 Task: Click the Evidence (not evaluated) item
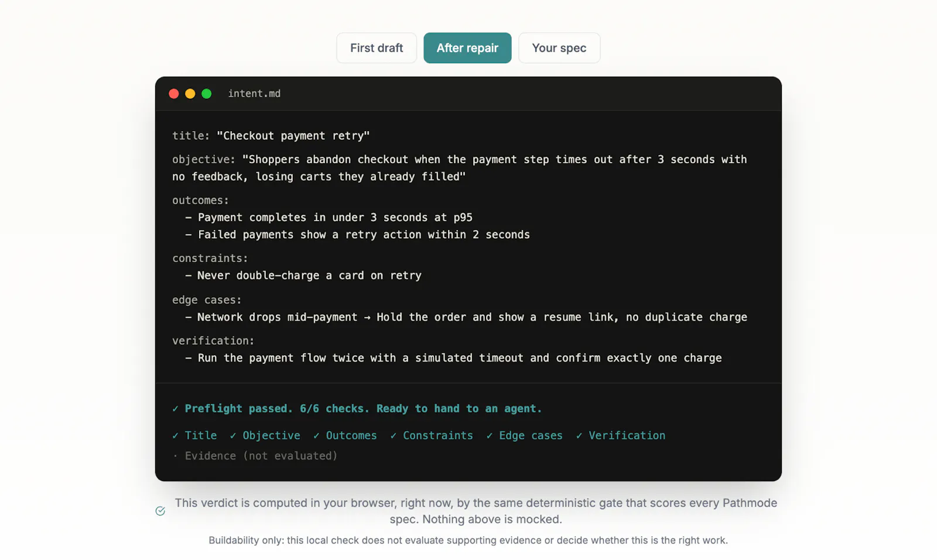(255, 456)
